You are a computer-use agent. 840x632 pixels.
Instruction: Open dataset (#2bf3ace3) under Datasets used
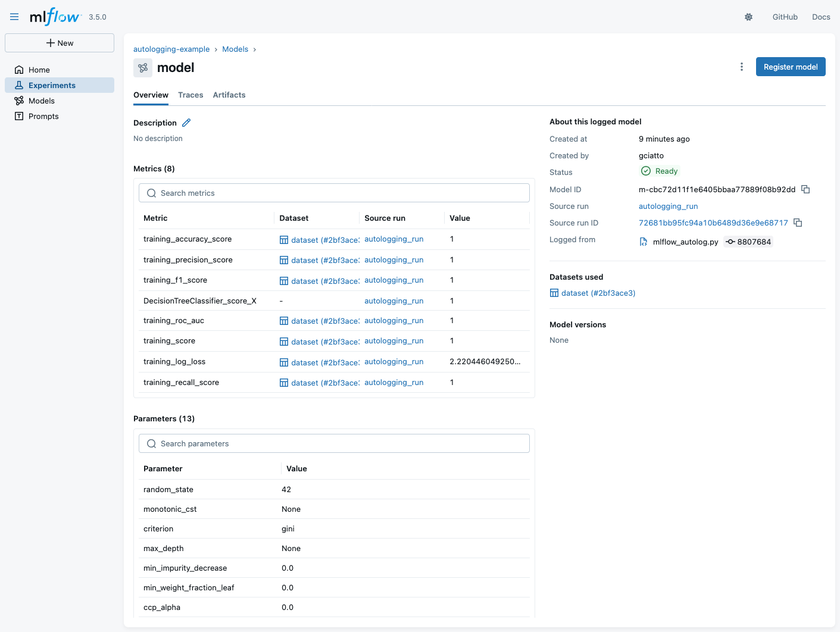tap(598, 293)
